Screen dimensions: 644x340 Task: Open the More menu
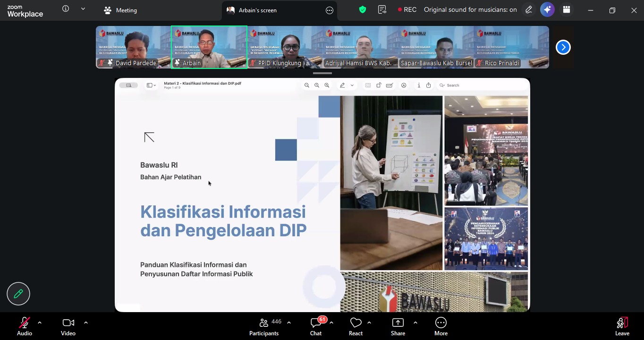(x=441, y=326)
